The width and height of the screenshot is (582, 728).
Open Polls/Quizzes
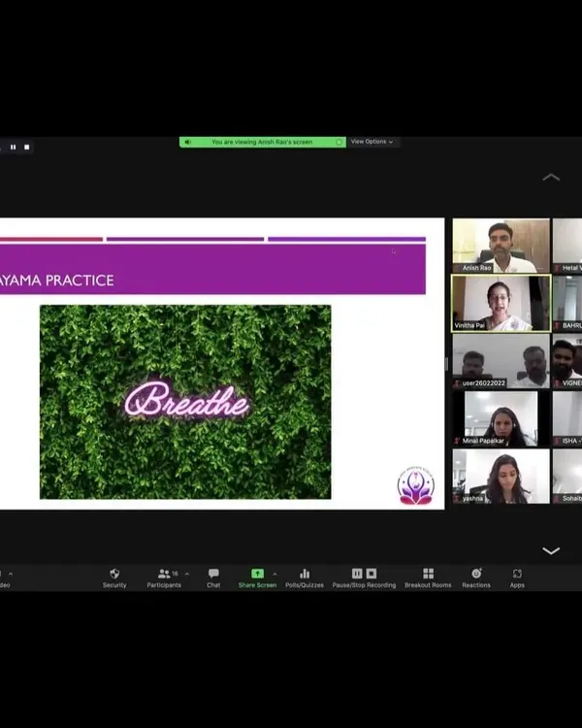pos(305,579)
